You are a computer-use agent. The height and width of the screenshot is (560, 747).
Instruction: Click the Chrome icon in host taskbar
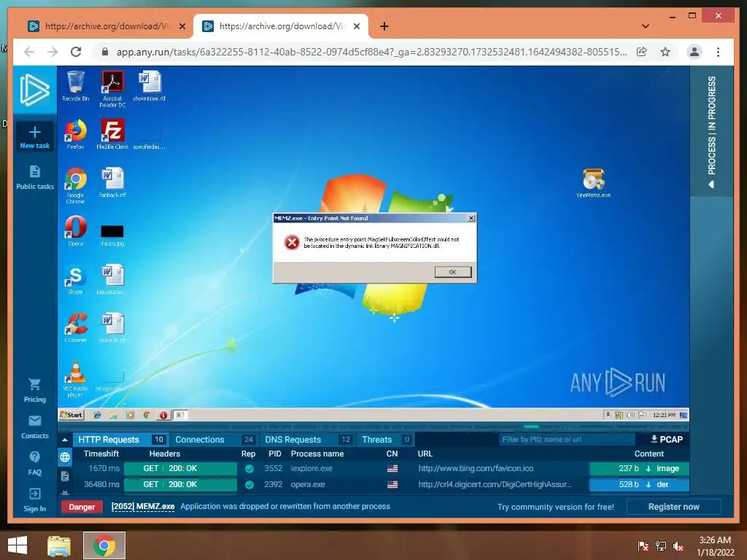(104, 545)
